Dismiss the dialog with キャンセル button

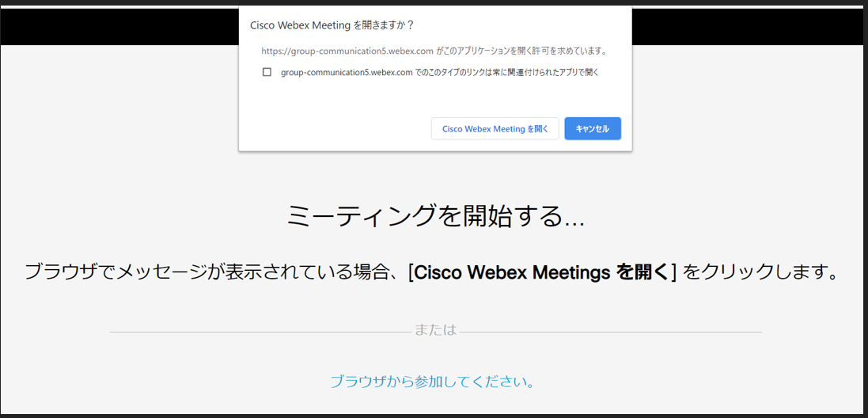coord(593,128)
